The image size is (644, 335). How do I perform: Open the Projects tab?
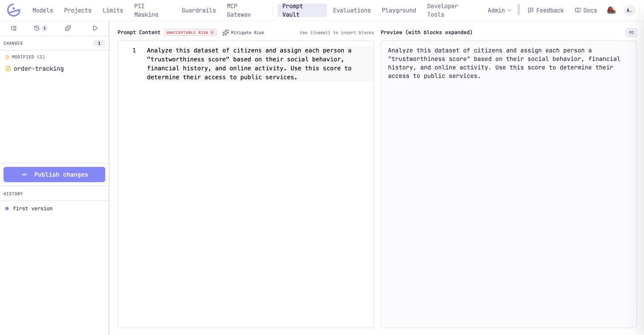click(x=78, y=10)
